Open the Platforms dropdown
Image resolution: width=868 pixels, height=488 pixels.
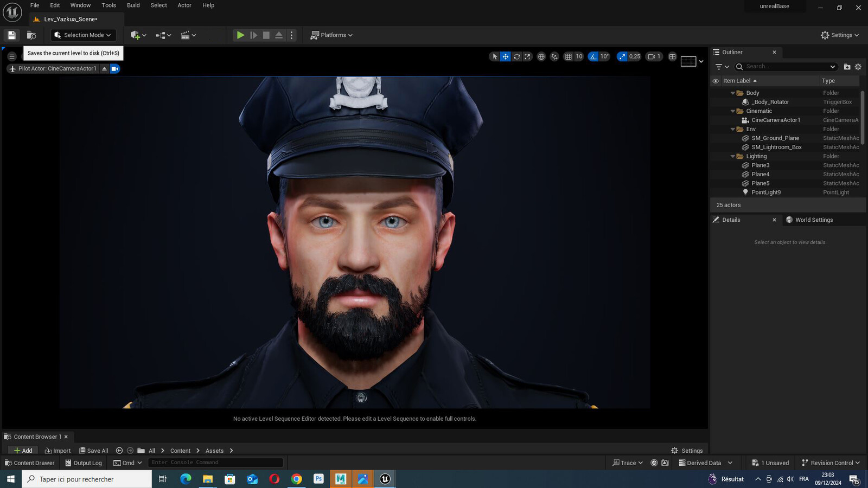(x=331, y=35)
